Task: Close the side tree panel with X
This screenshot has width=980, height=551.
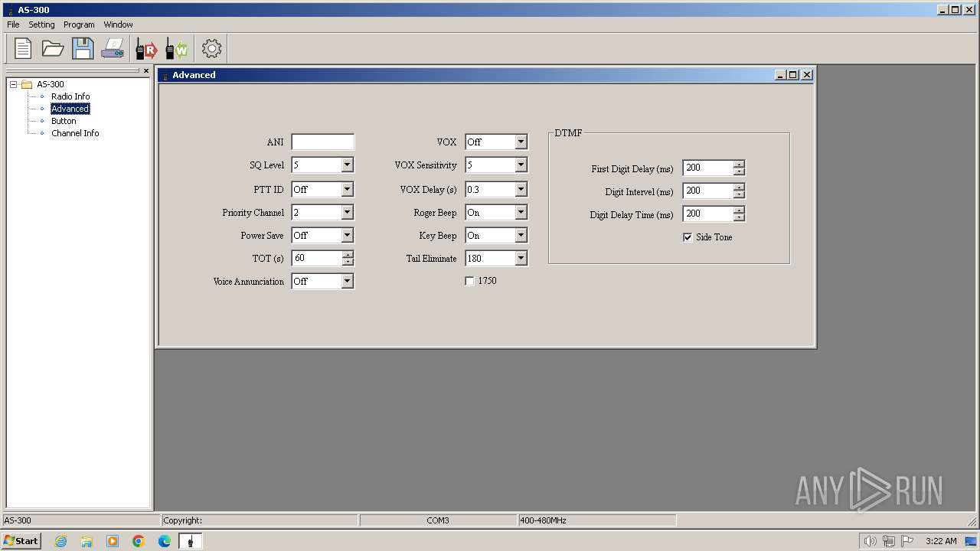Action: pyautogui.click(x=146, y=71)
